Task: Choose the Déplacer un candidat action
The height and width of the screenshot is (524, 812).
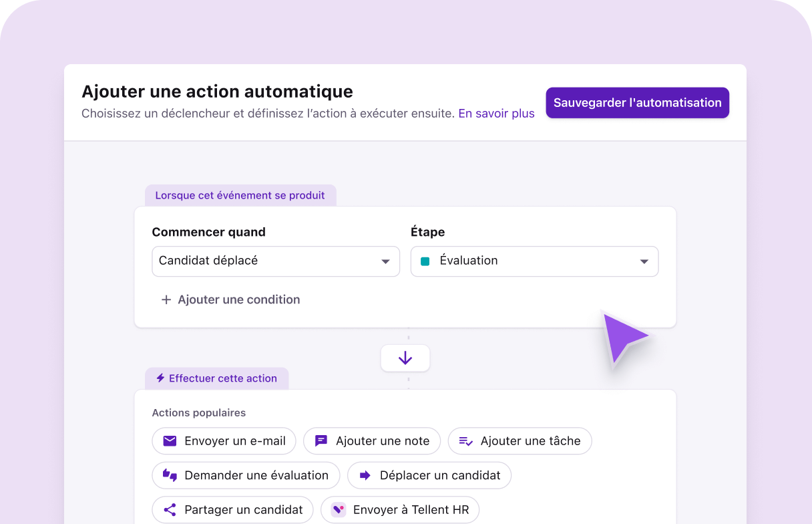Action: (429, 475)
